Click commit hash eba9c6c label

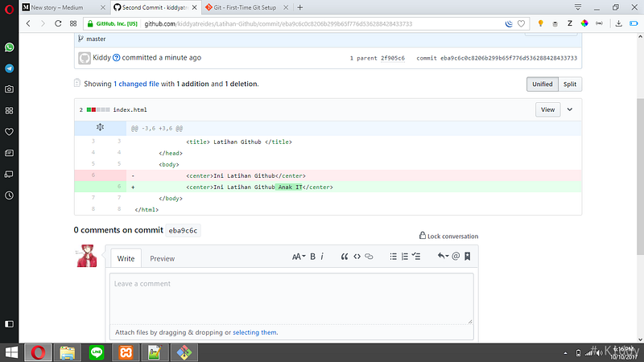pyautogui.click(x=183, y=231)
